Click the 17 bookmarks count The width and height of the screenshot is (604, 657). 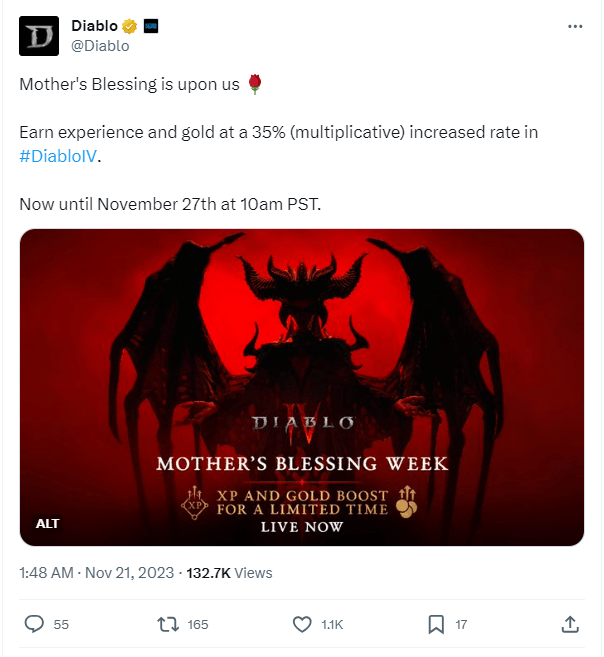461,625
